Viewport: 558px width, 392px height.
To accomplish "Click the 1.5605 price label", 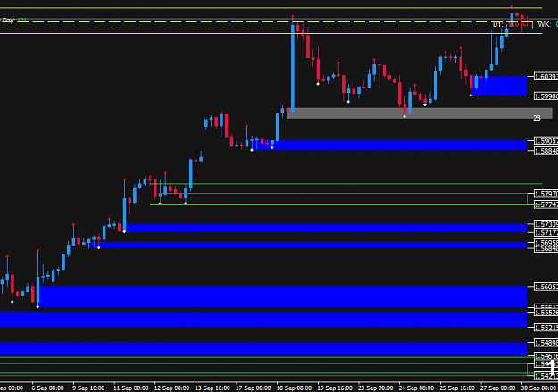I will pyautogui.click(x=546, y=287).
